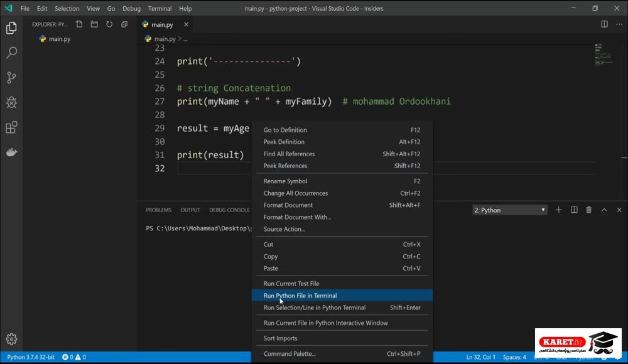This screenshot has width=628, height=364.
Task: Open the terminal selector '2: Python' dropdown
Action: tap(510, 210)
